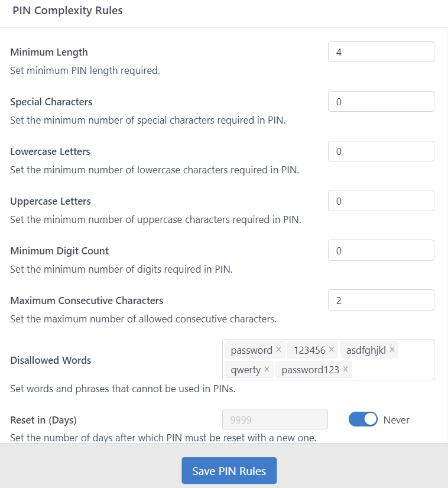Click the Minimum Length input field
Image resolution: width=448 pixels, height=488 pixels.
point(381,51)
